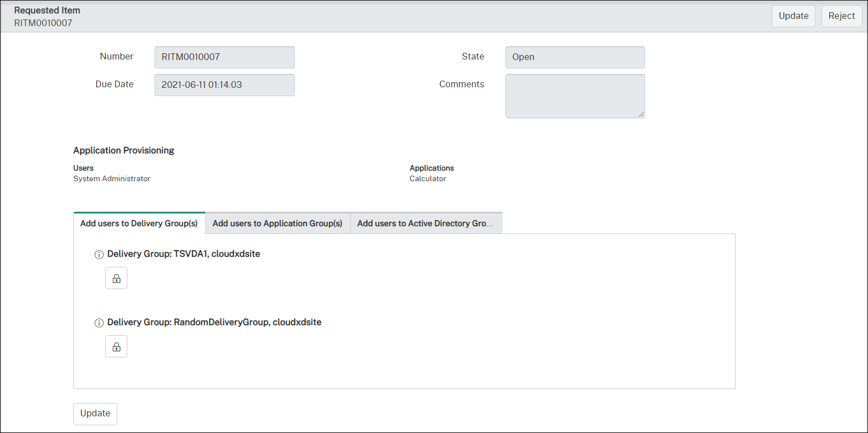Click the lock icon under Delivery Group TSVDA1
The height and width of the screenshot is (433, 868).
tap(116, 278)
